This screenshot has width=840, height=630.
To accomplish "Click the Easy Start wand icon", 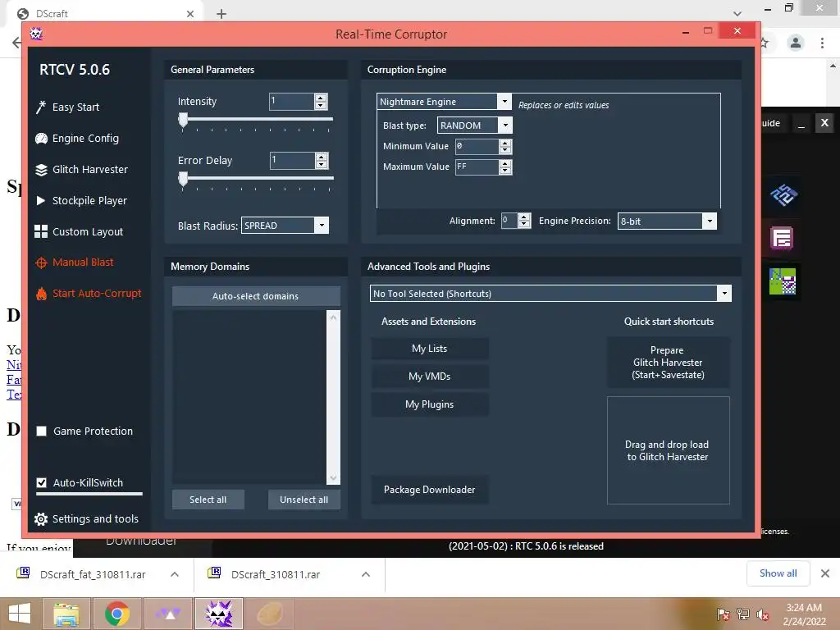I will click(x=41, y=107).
